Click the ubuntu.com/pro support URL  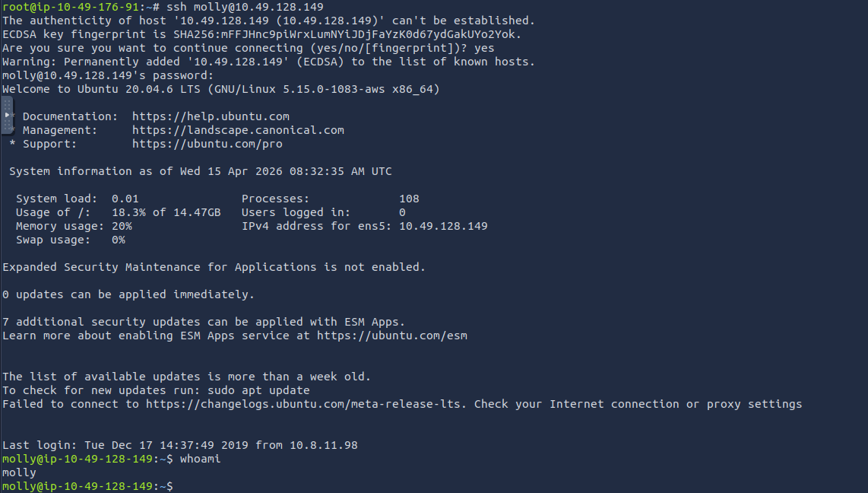(207, 144)
